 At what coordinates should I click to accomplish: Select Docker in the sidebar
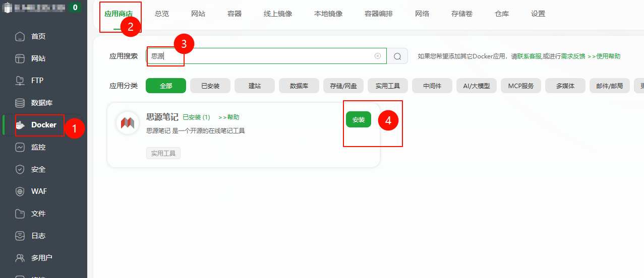pos(43,125)
